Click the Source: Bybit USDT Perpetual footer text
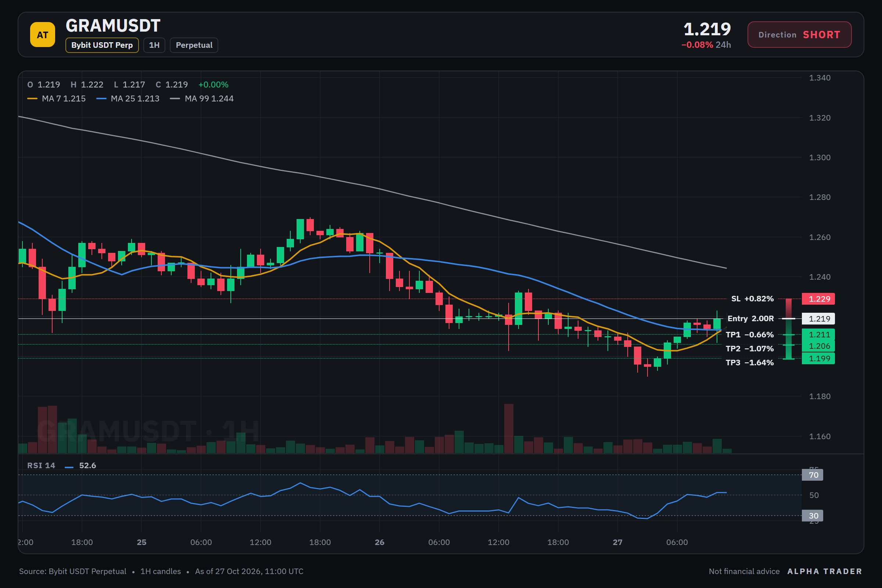 [73, 571]
